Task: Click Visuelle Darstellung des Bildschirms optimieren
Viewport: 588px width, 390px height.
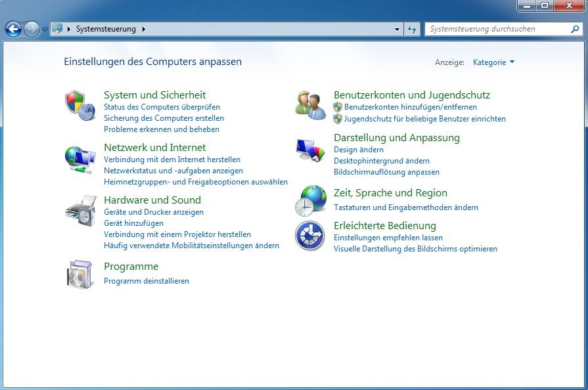Action: [x=415, y=249]
